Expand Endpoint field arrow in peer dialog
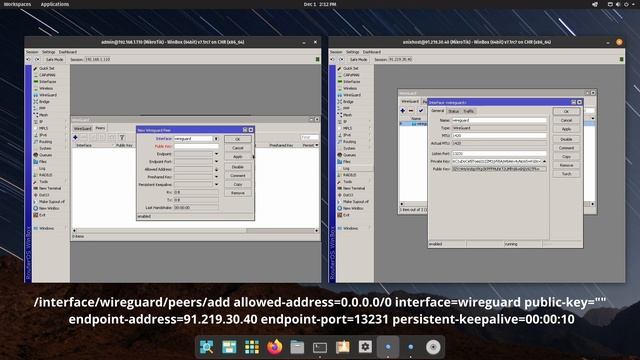Image resolution: width=640 pixels, height=360 pixels. pyautogui.click(x=216, y=154)
